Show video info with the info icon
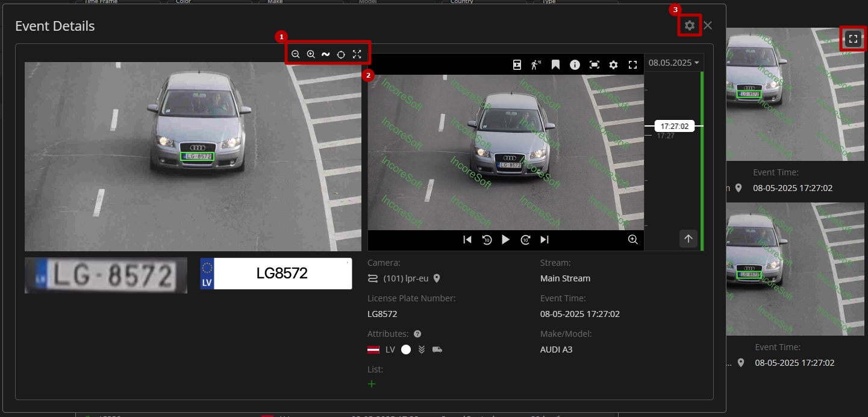868x417 pixels. point(575,64)
